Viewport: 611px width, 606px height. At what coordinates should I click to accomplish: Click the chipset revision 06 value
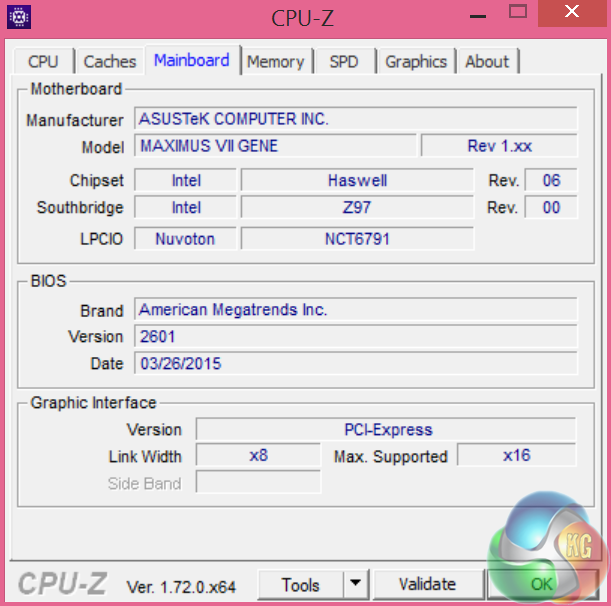coord(551,180)
